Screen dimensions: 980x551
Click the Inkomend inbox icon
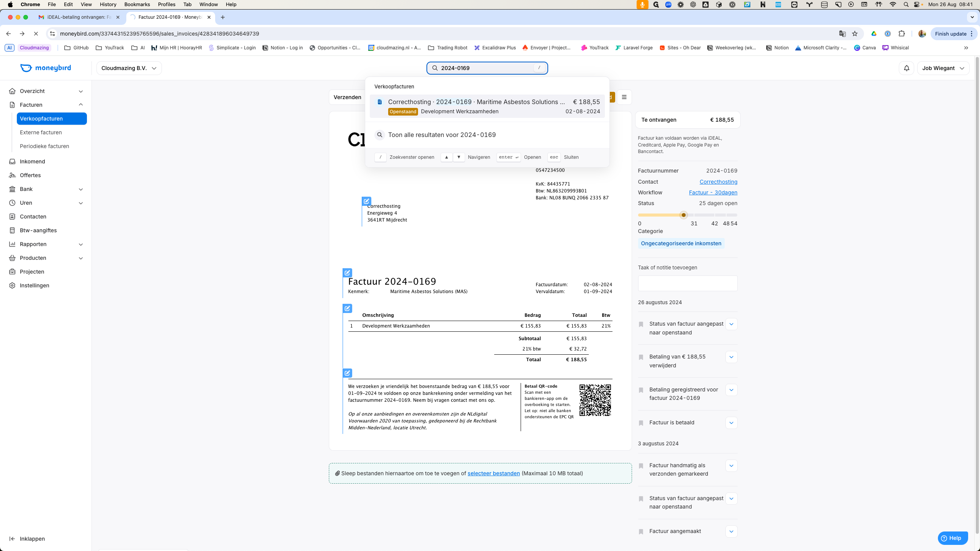coord(12,161)
